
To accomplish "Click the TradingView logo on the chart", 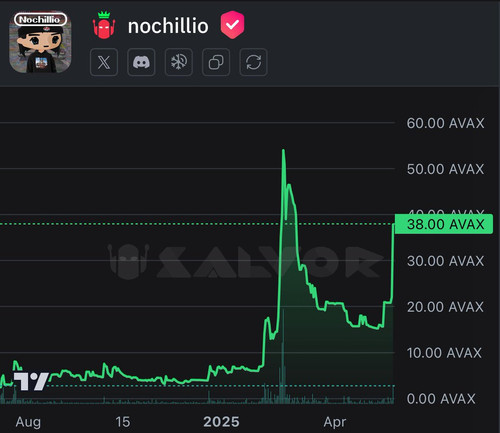I will [x=31, y=381].
